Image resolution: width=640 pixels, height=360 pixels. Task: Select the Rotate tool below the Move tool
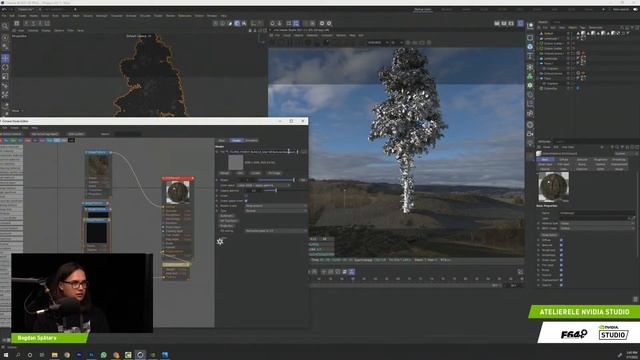(x=5, y=67)
